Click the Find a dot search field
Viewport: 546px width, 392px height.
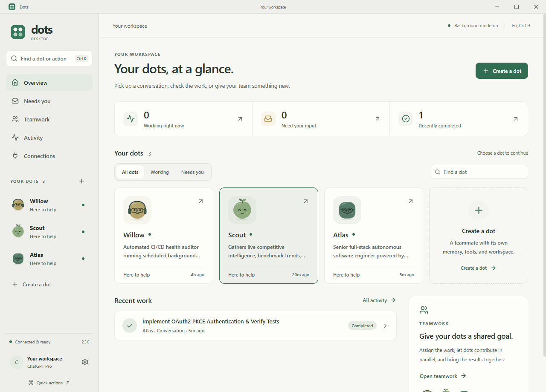(x=479, y=172)
